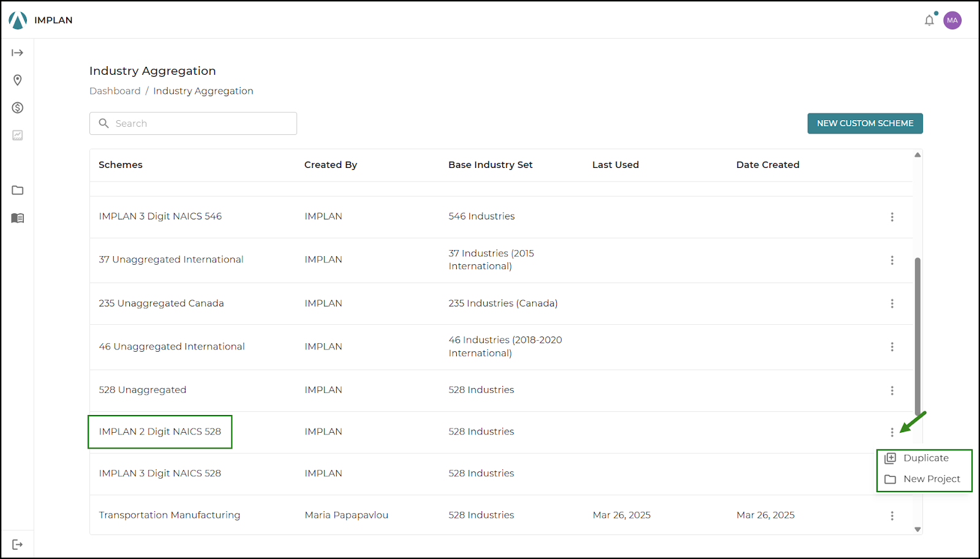Click the Industry Aggregation page heading
Screen dimensions: 980x559
(153, 71)
